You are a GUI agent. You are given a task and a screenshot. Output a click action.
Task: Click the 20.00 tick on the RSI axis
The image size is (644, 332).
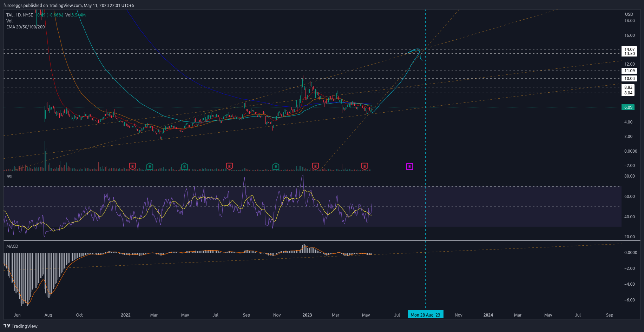tap(629, 237)
